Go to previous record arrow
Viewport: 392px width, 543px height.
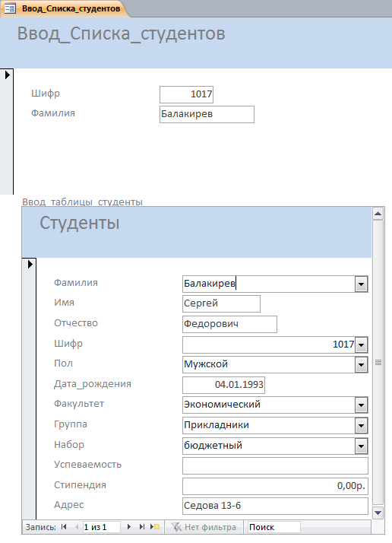77,527
